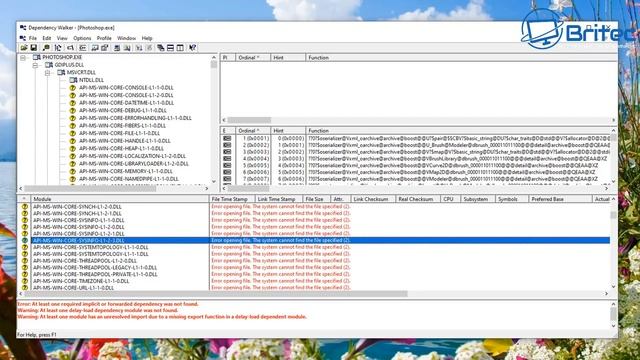This screenshot has height=360, width=640.
Task: Click the Cascade windows toolbar icon
Action: click(160, 48)
